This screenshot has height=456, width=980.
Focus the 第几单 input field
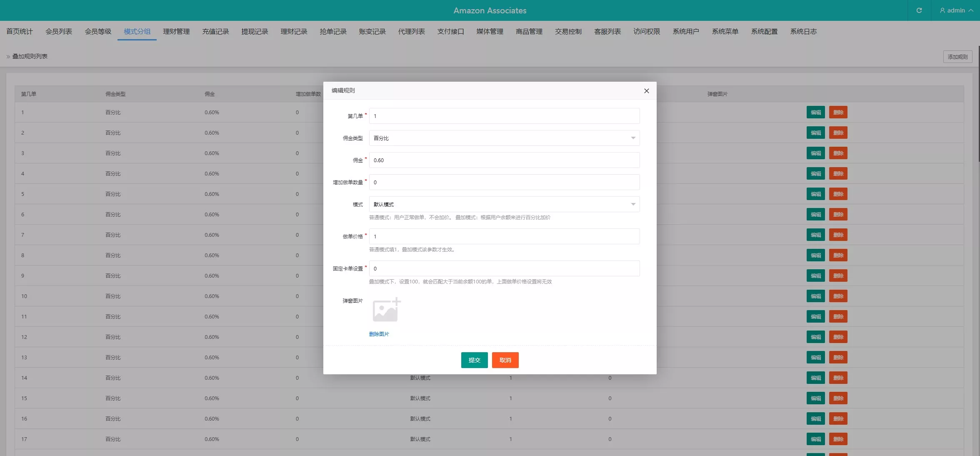coord(504,116)
